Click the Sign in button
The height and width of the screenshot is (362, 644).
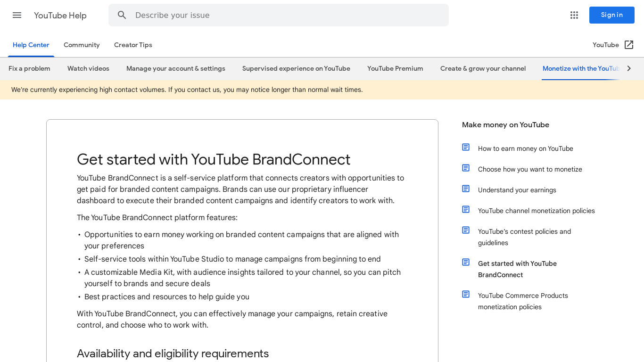click(x=612, y=15)
